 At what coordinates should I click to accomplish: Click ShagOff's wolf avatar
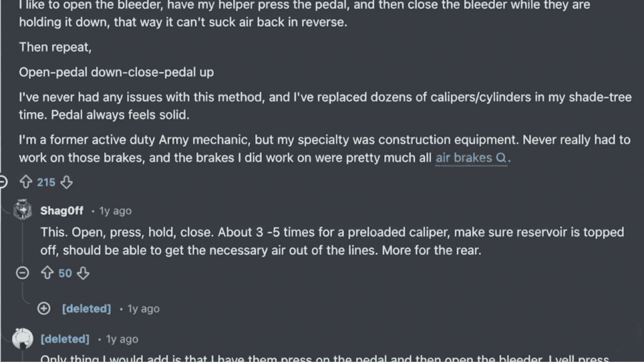(23, 210)
